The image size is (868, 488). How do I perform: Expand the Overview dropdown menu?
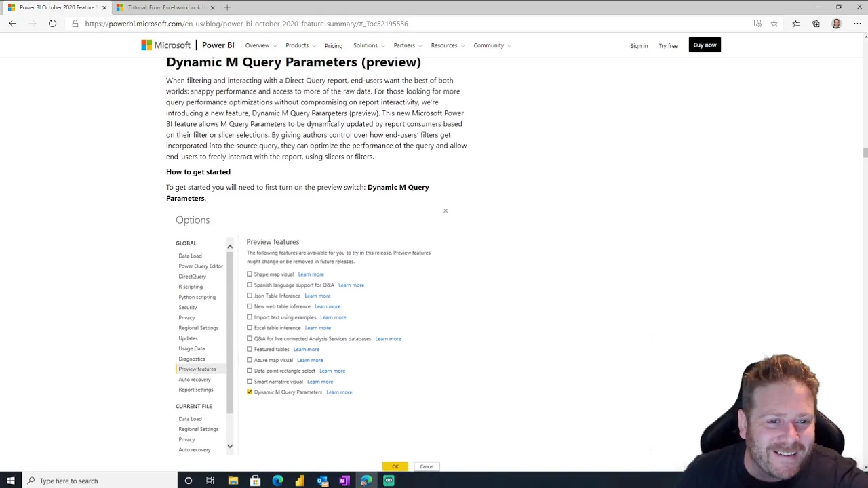(260, 45)
